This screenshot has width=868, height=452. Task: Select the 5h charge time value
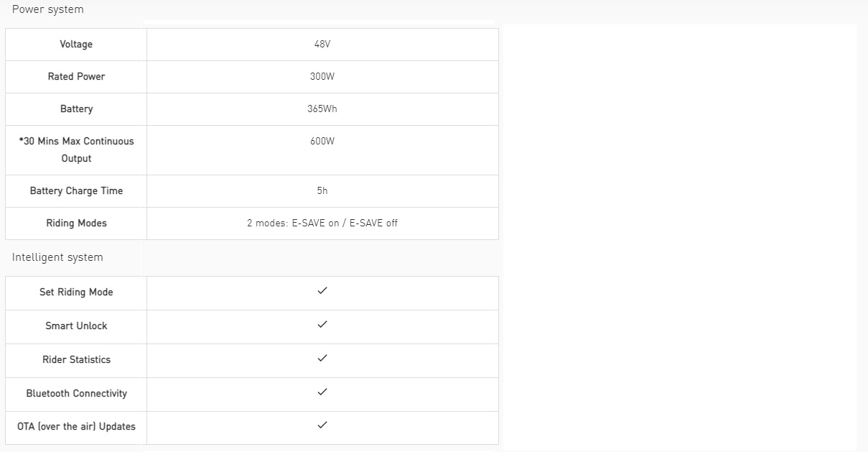(322, 191)
